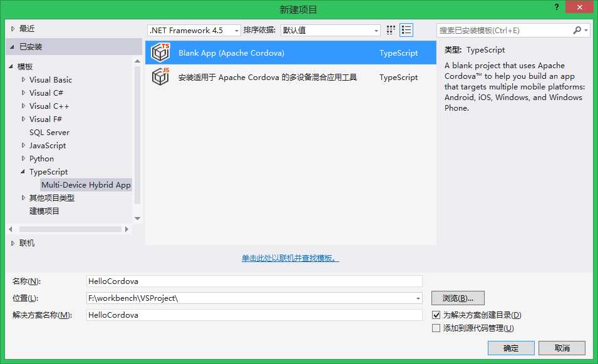Select 安装适用于 Apache Cordova template row
Image resolution: width=598 pixels, height=364 pixels.
(x=291, y=77)
